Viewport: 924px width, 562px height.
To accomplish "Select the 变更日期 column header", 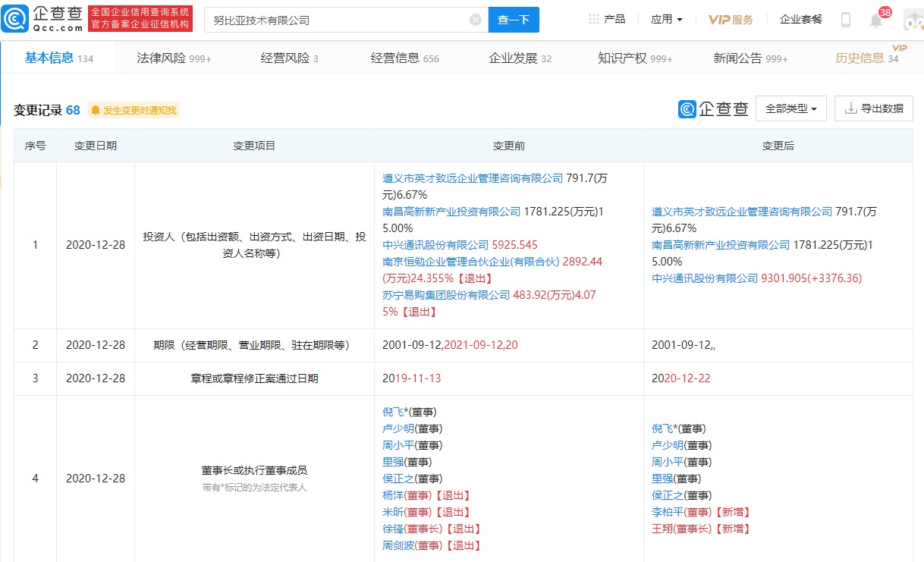I will pos(96,146).
